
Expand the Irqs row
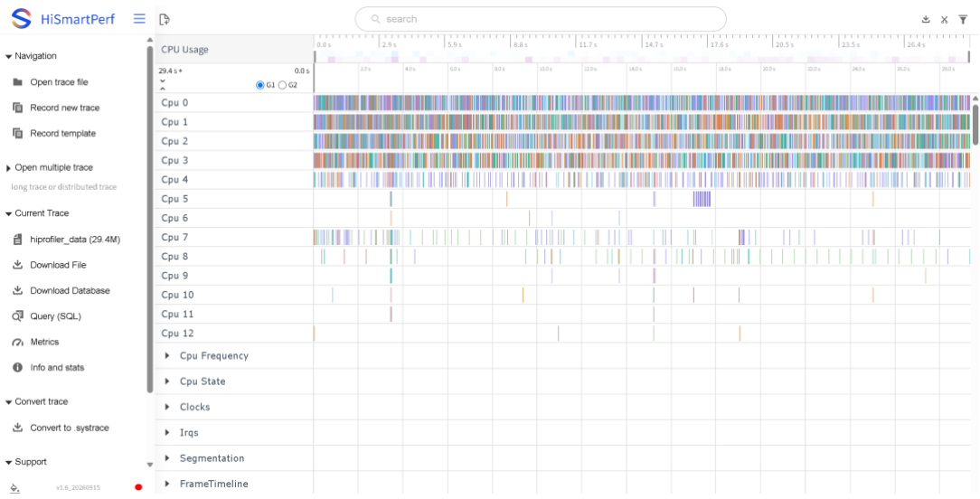[167, 433]
